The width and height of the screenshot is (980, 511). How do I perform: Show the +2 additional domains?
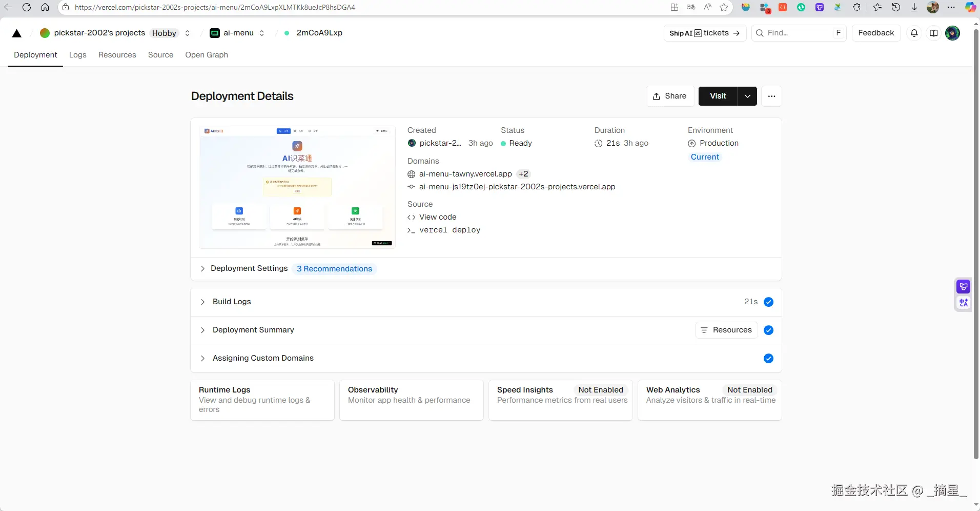[x=523, y=174]
